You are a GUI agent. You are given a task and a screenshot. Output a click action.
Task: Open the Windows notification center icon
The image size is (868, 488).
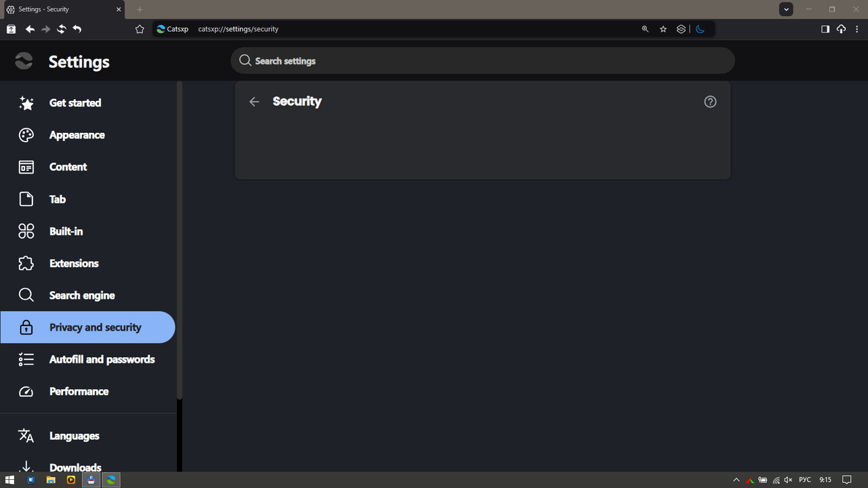pyautogui.click(x=846, y=480)
